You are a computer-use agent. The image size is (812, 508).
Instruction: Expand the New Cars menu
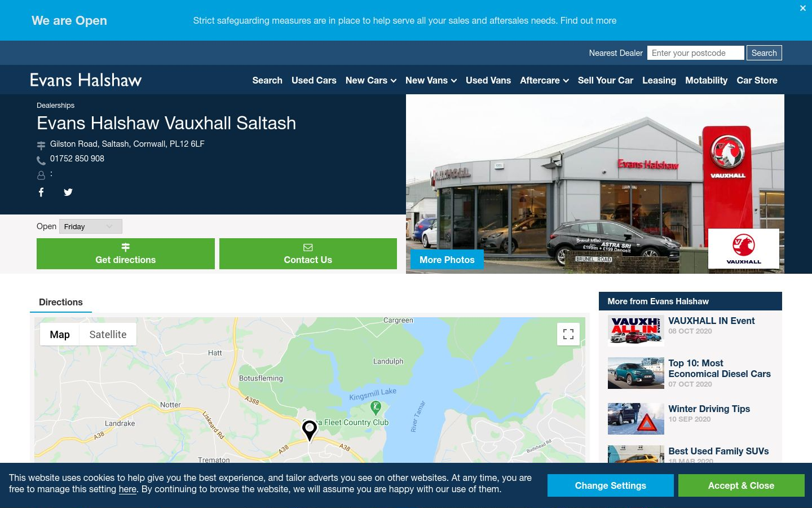pyautogui.click(x=371, y=80)
